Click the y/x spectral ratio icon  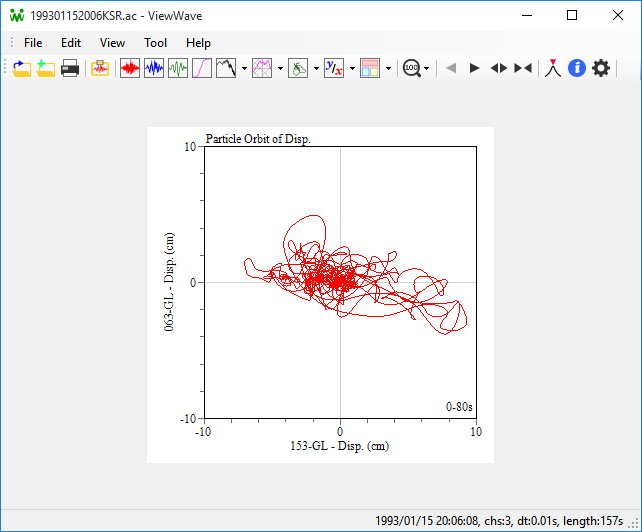[334, 68]
